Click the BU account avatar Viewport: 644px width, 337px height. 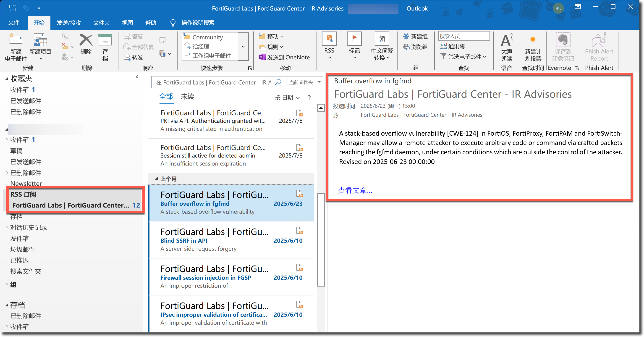pyautogui.click(x=558, y=8)
